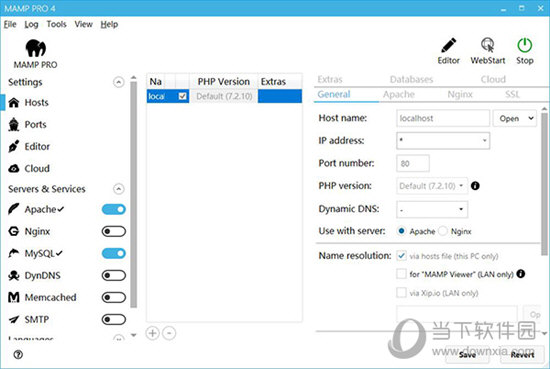This screenshot has height=369, width=550.
Task: Enable for MAMP Viewer LAN only checkbox
Action: (x=401, y=274)
